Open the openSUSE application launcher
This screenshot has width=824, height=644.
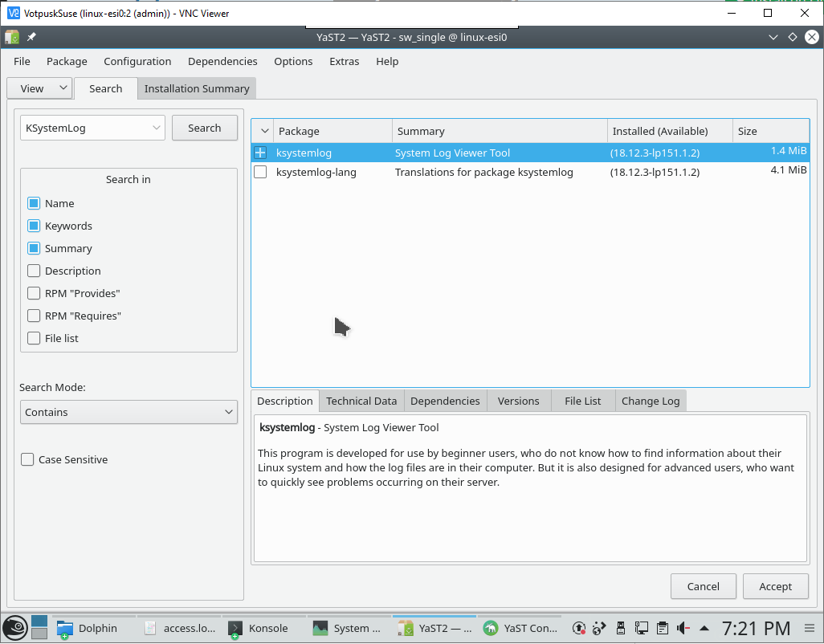pyautogui.click(x=14, y=628)
